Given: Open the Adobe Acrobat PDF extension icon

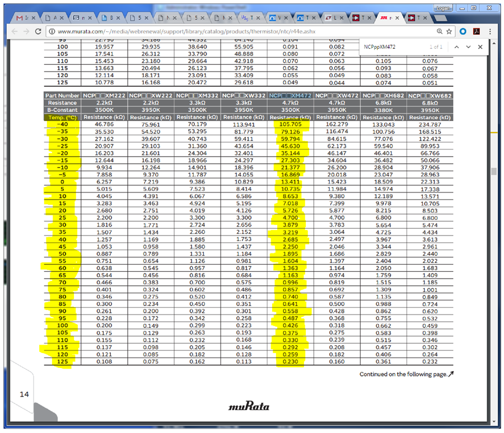Looking at the screenshot, I should pos(477,31).
